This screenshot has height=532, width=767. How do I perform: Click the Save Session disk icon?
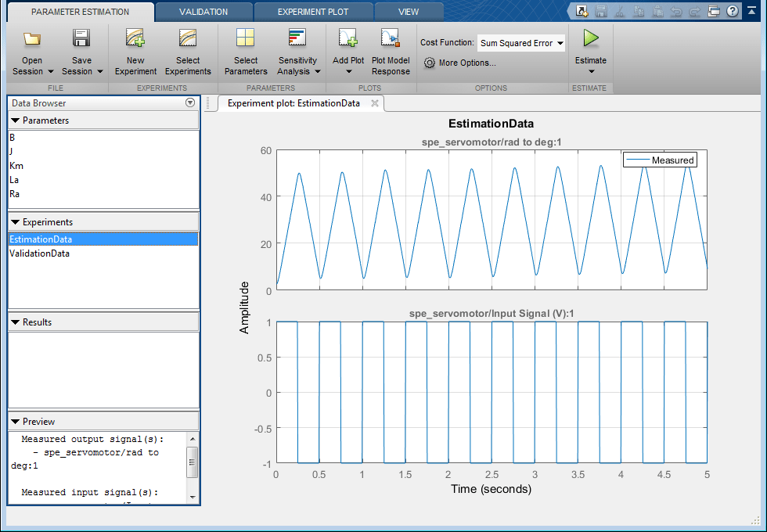[81, 39]
